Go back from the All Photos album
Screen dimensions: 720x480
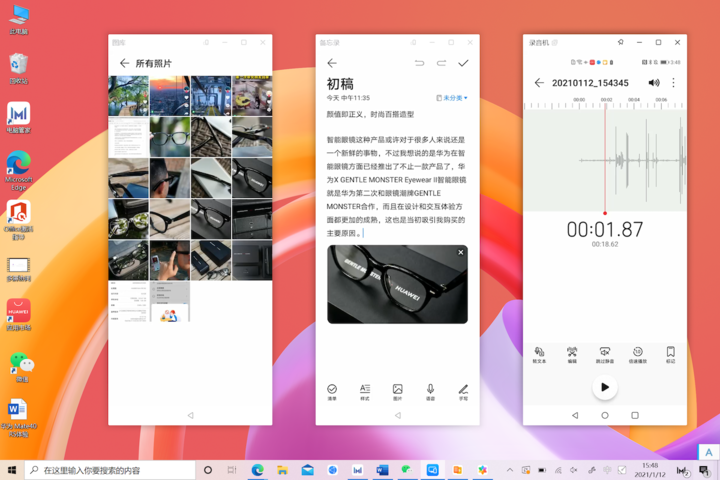(124, 63)
